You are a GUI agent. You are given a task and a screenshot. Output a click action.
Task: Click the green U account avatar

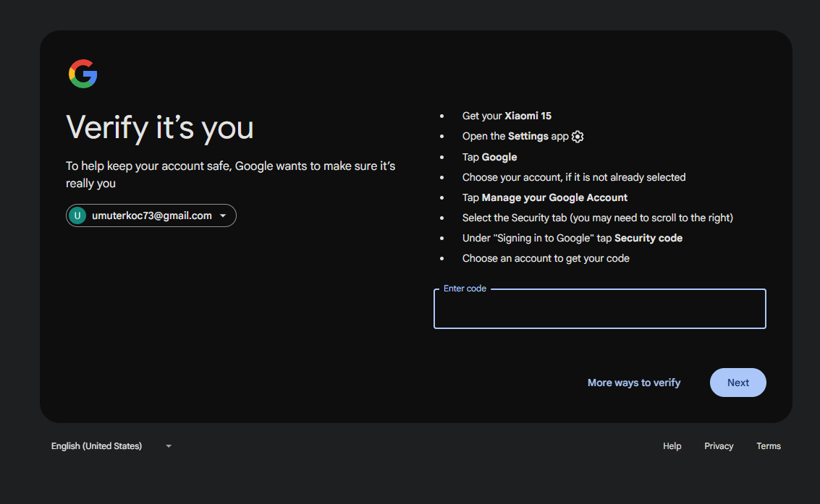tap(77, 215)
